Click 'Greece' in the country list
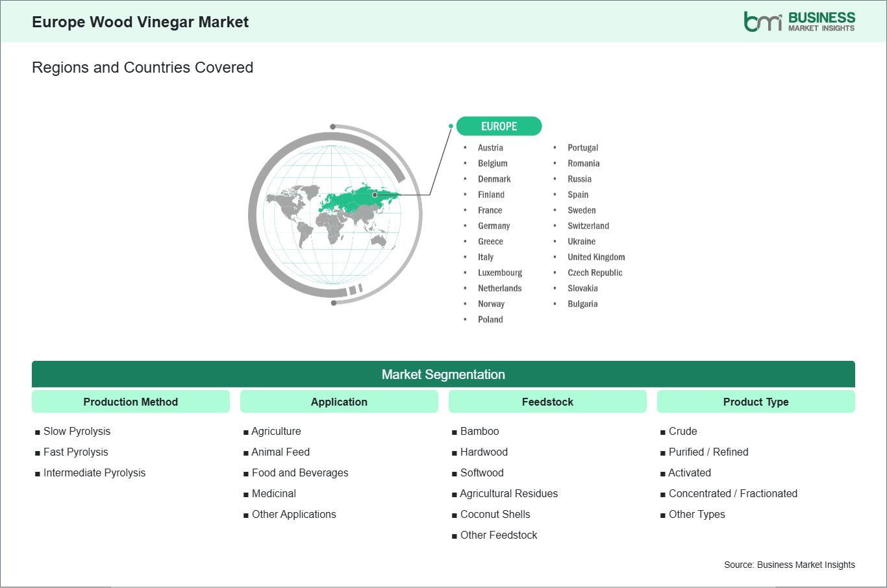This screenshot has width=887, height=588. (x=490, y=241)
